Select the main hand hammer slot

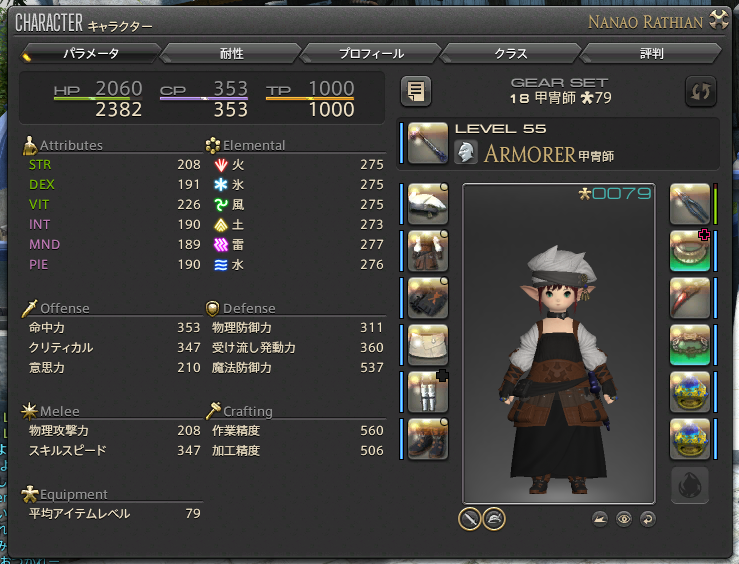click(x=428, y=143)
